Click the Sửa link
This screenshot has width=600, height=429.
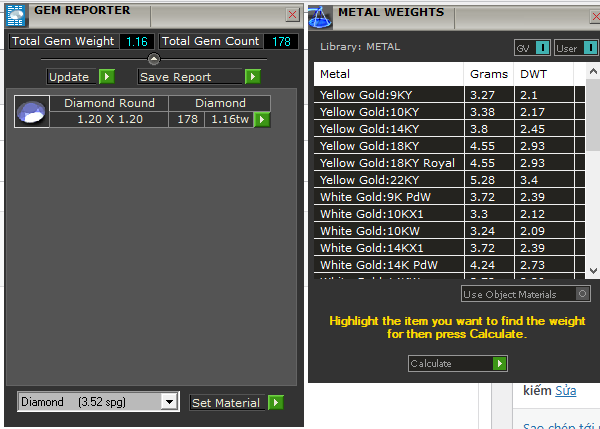[x=566, y=390]
